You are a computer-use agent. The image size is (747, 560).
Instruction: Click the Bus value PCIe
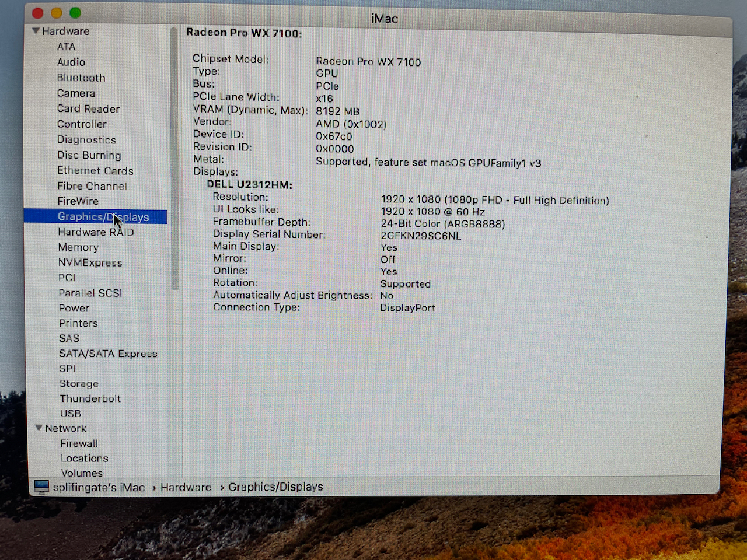(x=327, y=86)
